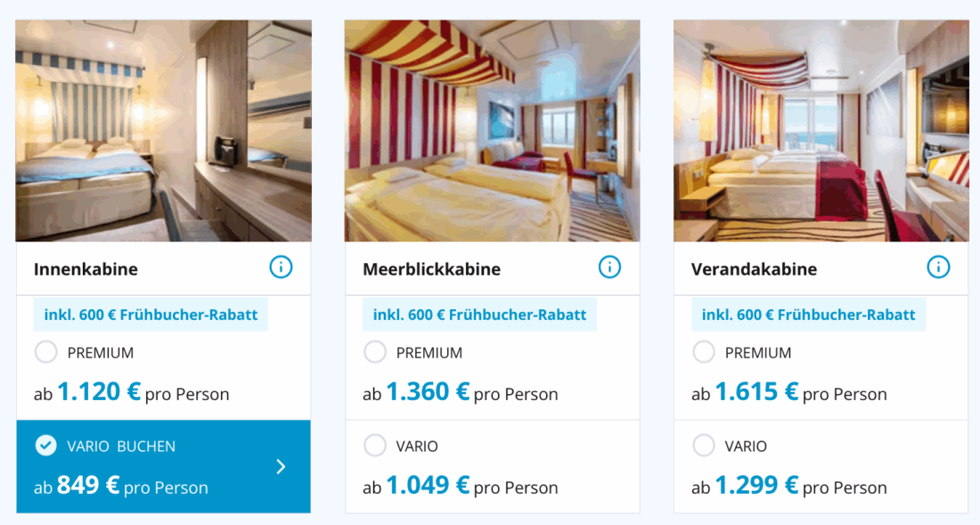Choose PREMIUM rate for Meerblickkabine
Viewport: 980px width, 525px height.
(375, 352)
